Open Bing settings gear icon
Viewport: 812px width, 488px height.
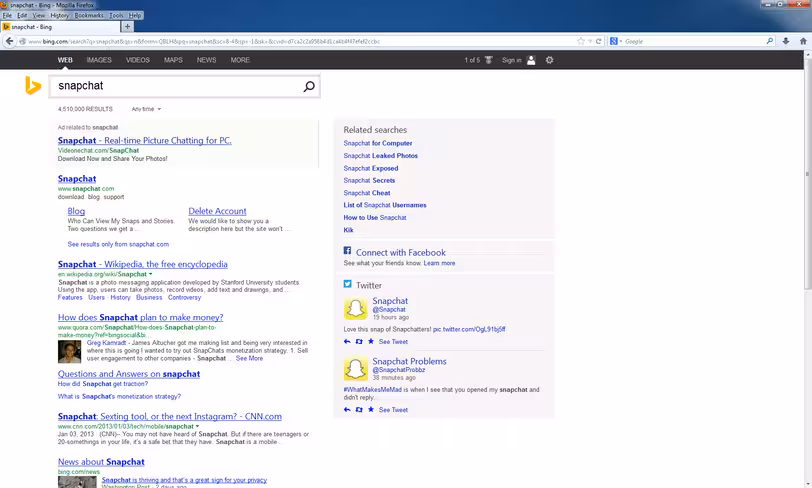coord(549,60)
